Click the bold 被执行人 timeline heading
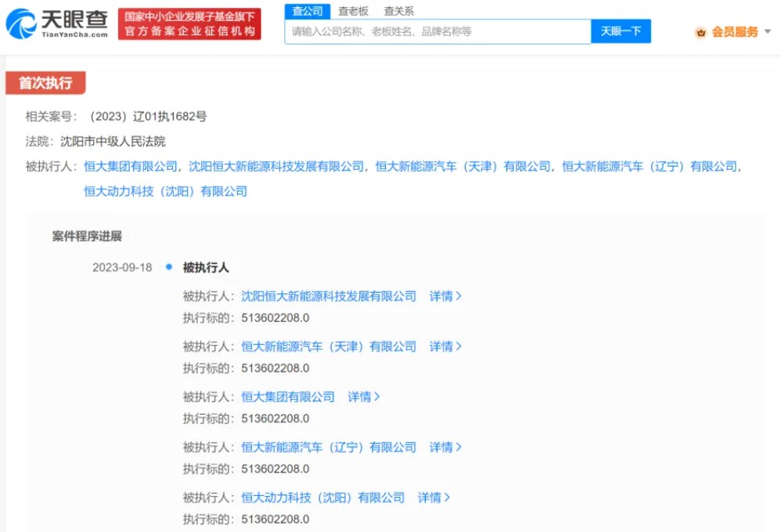This screenshot has height=532, width=781. point(206,268)
